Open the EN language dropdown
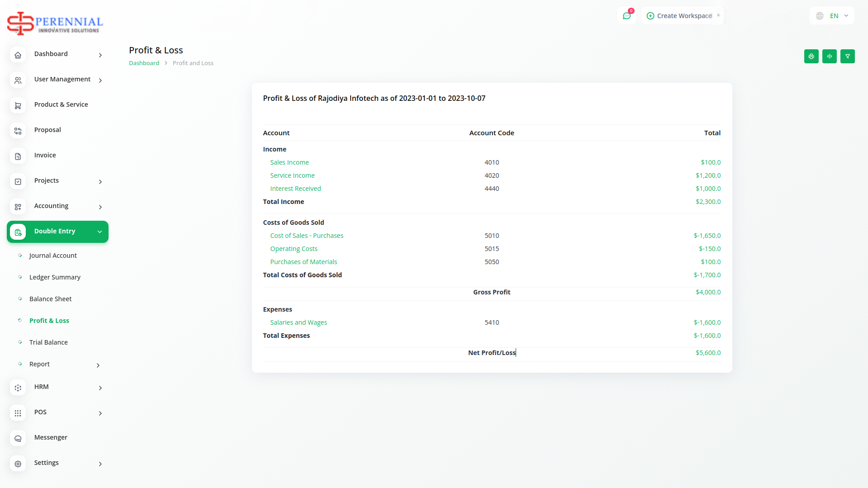This screenshot has height=488, width=868. (x=833, y=16)
